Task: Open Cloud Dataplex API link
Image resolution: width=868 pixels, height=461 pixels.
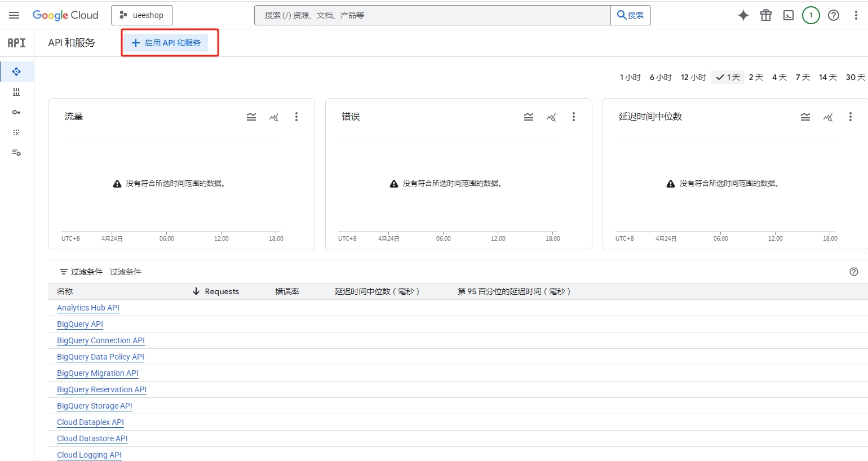Action: [x=90, y=422]
